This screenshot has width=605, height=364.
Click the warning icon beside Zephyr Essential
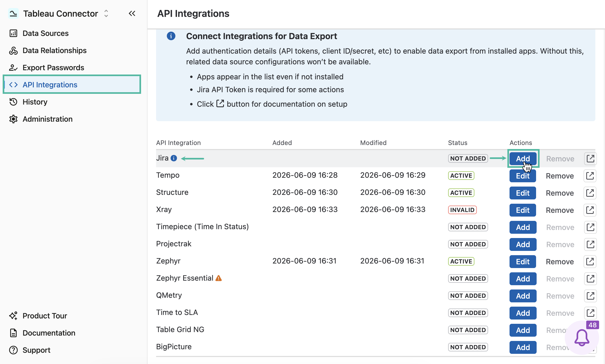[x=219, y=278]
